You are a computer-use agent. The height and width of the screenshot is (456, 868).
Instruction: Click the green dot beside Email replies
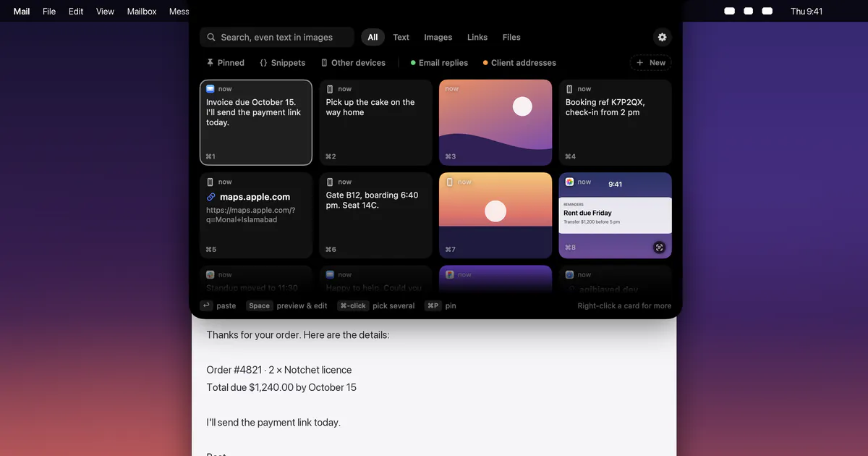pos(413,63)
